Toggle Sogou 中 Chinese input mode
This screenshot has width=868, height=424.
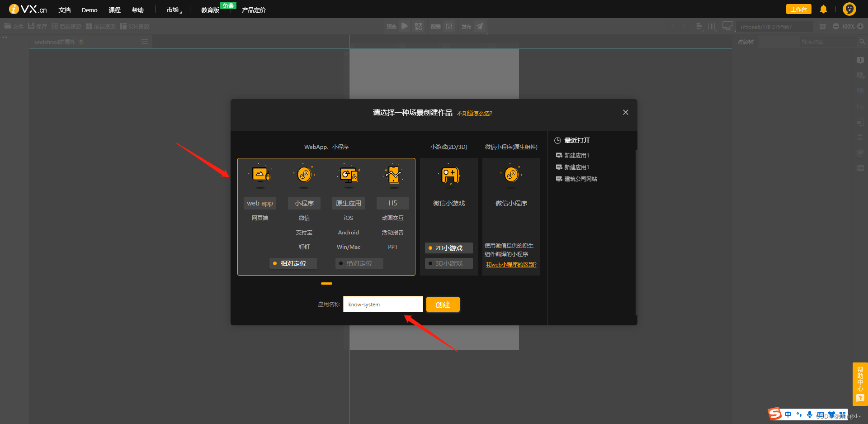click(788, 414)
